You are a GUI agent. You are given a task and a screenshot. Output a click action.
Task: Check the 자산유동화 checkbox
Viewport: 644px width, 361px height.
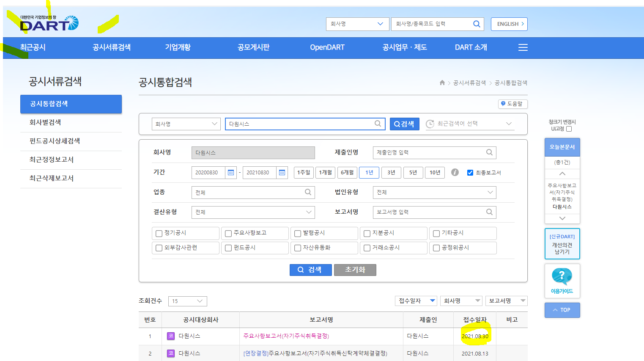coord(298,248)
